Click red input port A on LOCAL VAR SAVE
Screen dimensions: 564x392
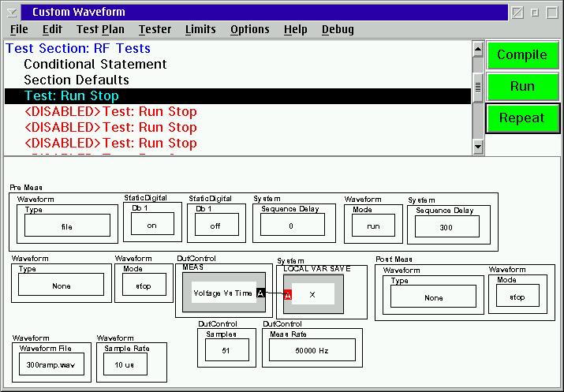[x=288, y=295]
